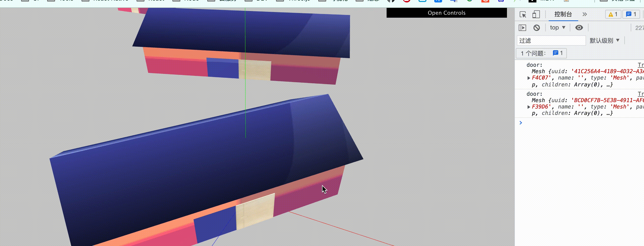The image size is (644, 246).
Task: Toggle the device toolbar emulation icon
Action: [x=536, y=14]
